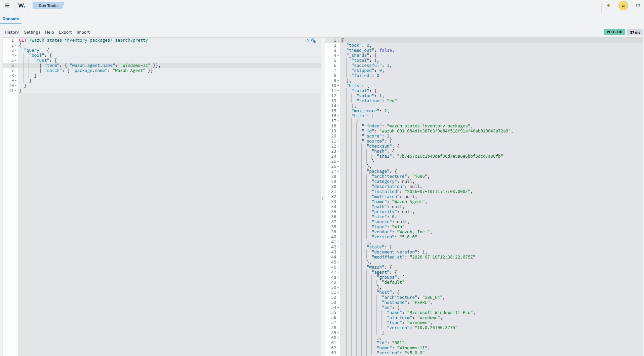This screenshot has width=644, height=356.
Task: Click the "max_score": 2 line
Action: pos(370,111)
